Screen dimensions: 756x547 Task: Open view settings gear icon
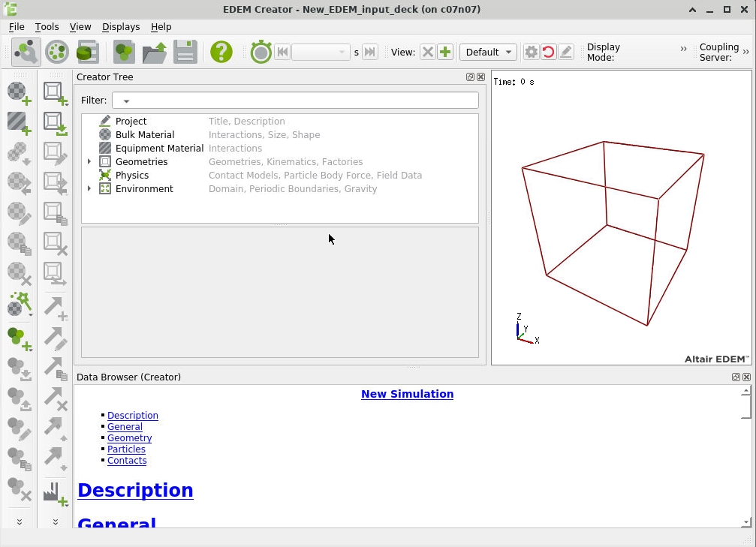pos(531,52)
